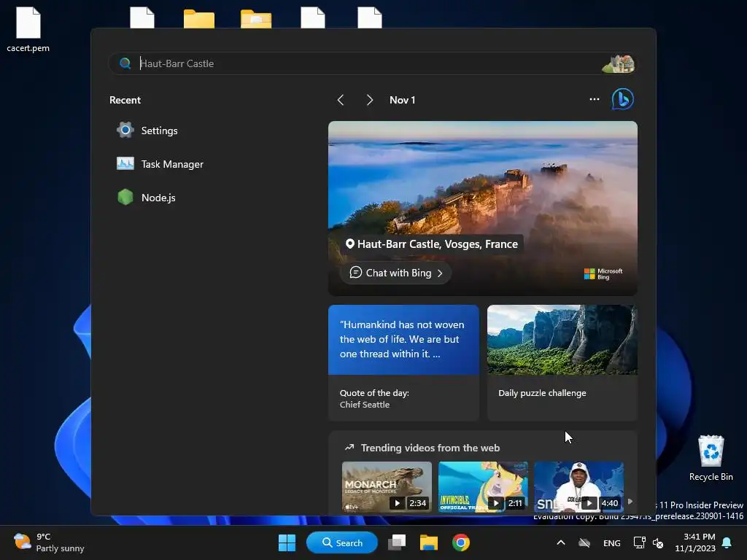Open the Windows Start button
Screen dimensions: 747x560
click(x=287, y=542)
